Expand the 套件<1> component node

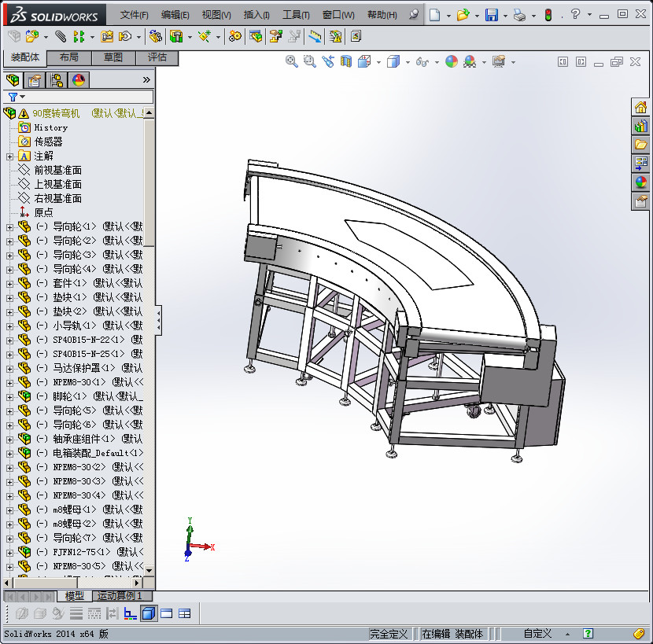[10, 284]
